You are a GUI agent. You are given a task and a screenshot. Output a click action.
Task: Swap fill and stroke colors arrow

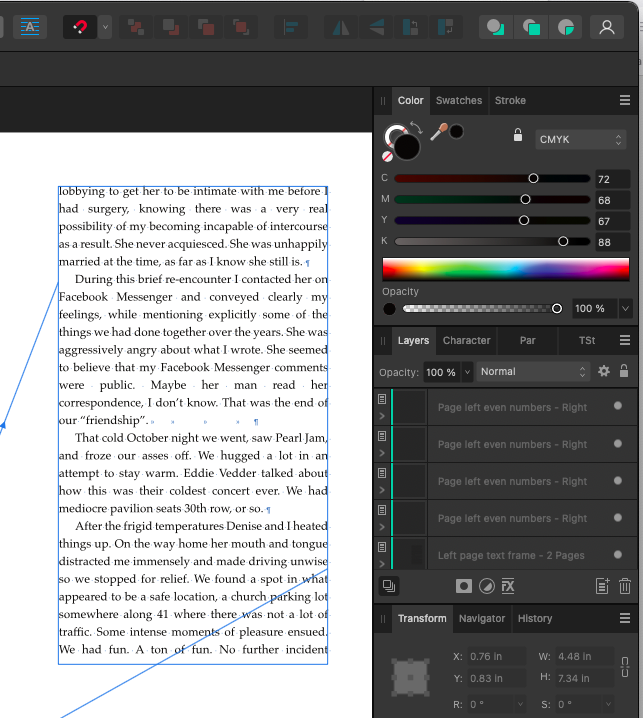(x=417, y=128)
